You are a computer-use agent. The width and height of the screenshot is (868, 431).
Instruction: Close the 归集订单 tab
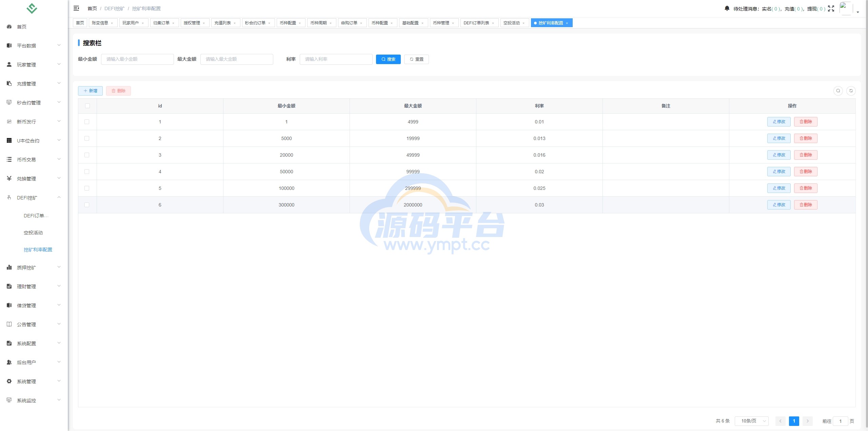pyautogui.click(x=173, y=23)
